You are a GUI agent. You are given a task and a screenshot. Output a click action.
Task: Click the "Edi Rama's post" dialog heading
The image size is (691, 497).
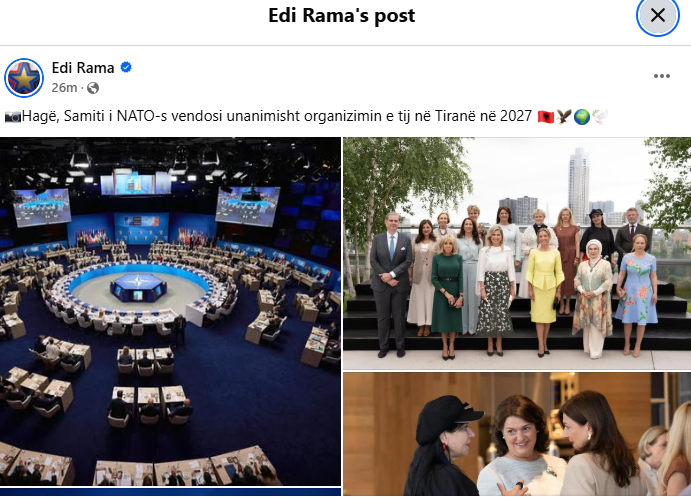click(x=342, y=15)
